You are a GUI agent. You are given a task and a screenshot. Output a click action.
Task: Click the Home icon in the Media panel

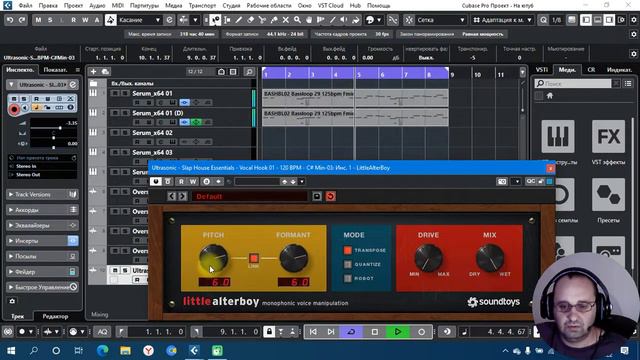point(550,96)
